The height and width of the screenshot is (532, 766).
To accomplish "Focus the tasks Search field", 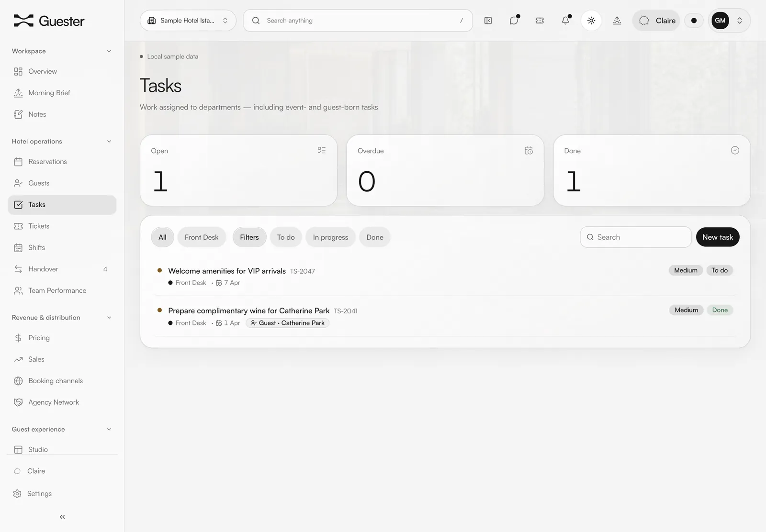I will coord(636,237).
